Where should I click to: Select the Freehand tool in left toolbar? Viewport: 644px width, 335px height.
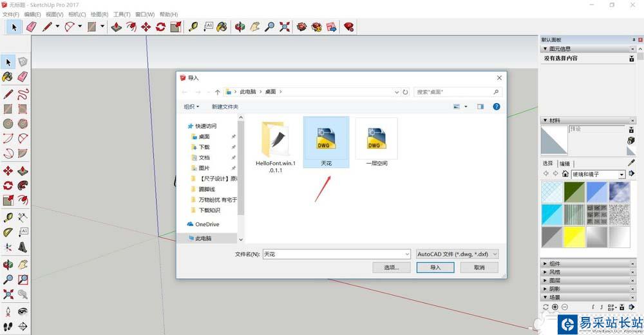(x=23, y=94)
